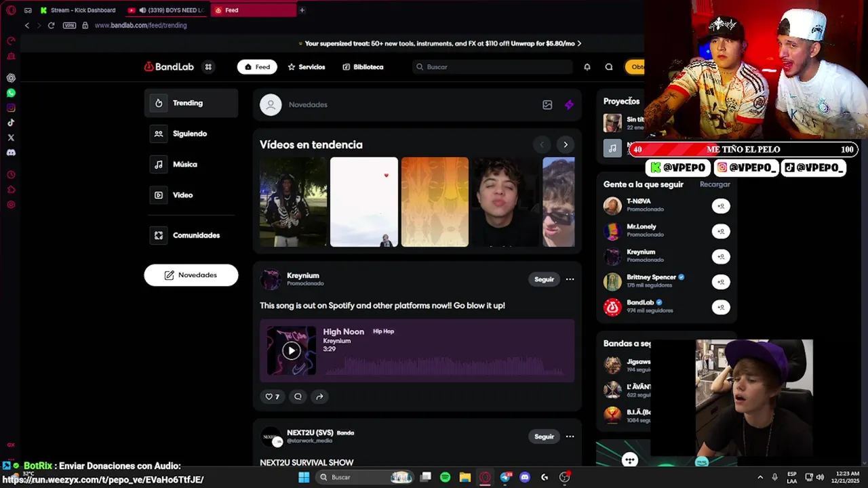Add an image to the Novedades post
The height and width of the screenshot is (488, 868).
[547, 104]
